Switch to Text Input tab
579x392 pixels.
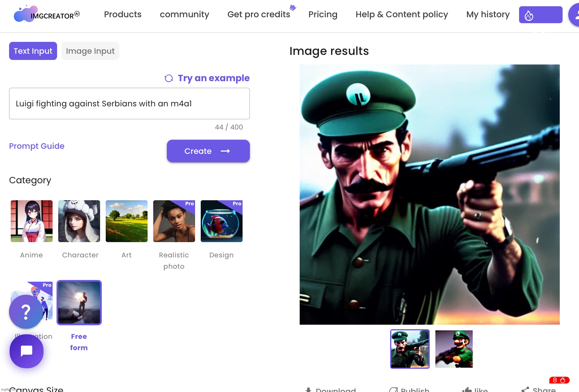click(33, 51)
